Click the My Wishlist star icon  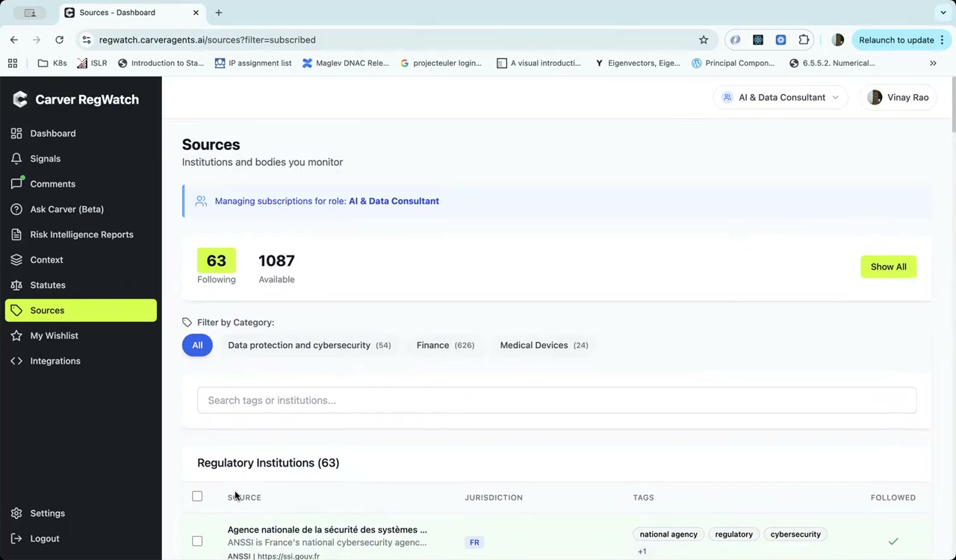[16, 336]
